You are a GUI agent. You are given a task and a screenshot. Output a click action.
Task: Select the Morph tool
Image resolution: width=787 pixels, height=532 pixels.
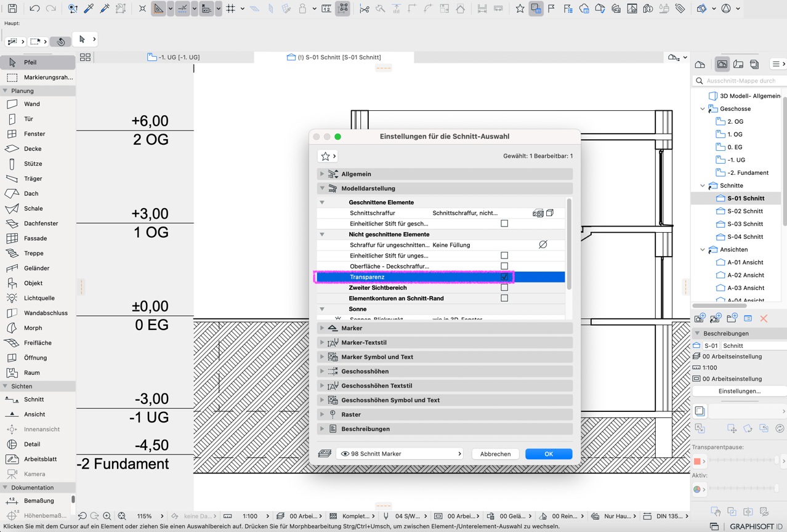(x=37, y=328)
